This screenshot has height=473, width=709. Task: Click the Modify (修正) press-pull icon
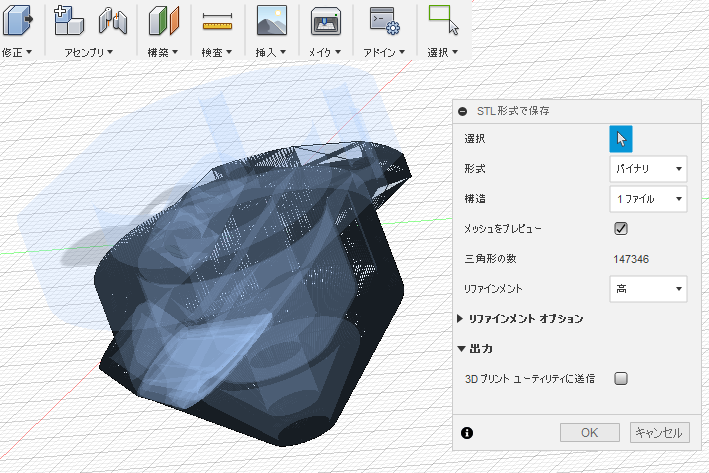click(18, 20)
